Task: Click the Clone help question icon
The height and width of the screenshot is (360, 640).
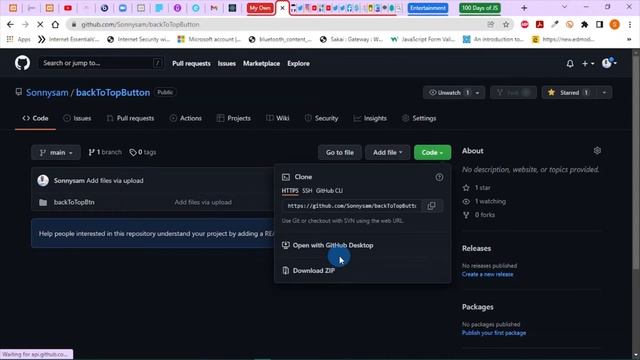Action: pyautogui.click(x=439, y=177)
